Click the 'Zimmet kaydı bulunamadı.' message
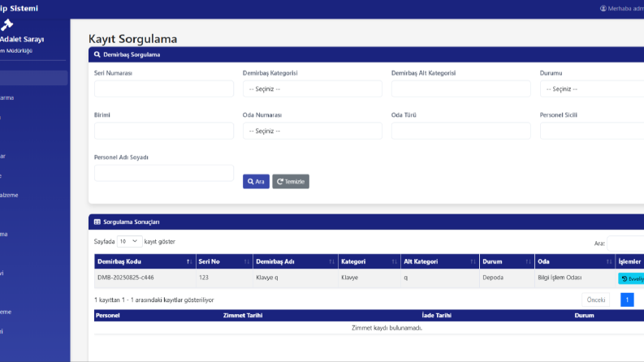Viewport: 644px width, 362px height. [387, 328]
